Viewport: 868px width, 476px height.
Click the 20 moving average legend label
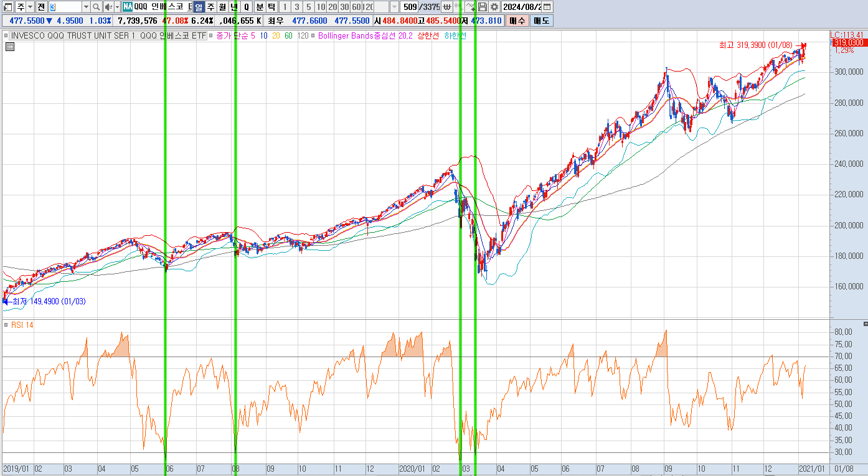(x=276, y=36)
